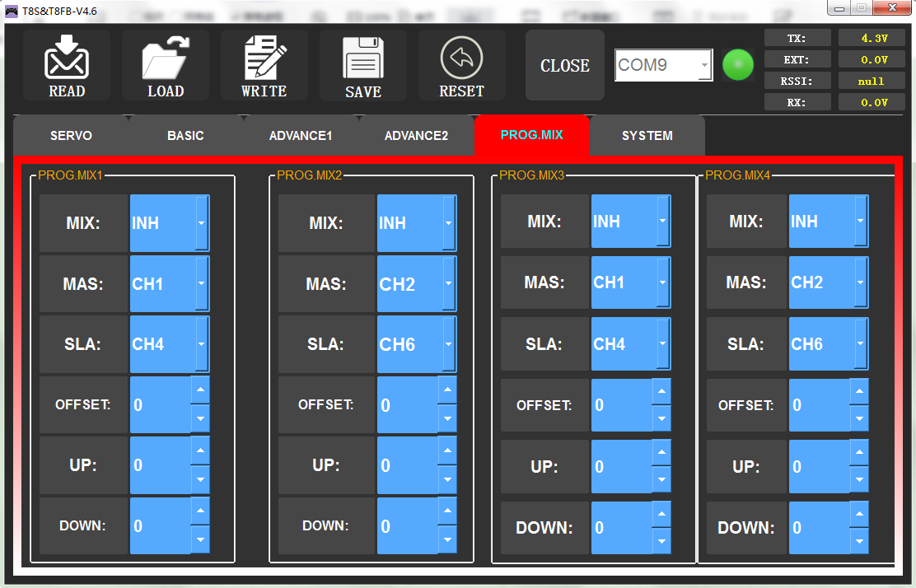The width and height of the screenshot is (916, 588).
Task: Click the app icon in title bar
Action: coord(12,9)
